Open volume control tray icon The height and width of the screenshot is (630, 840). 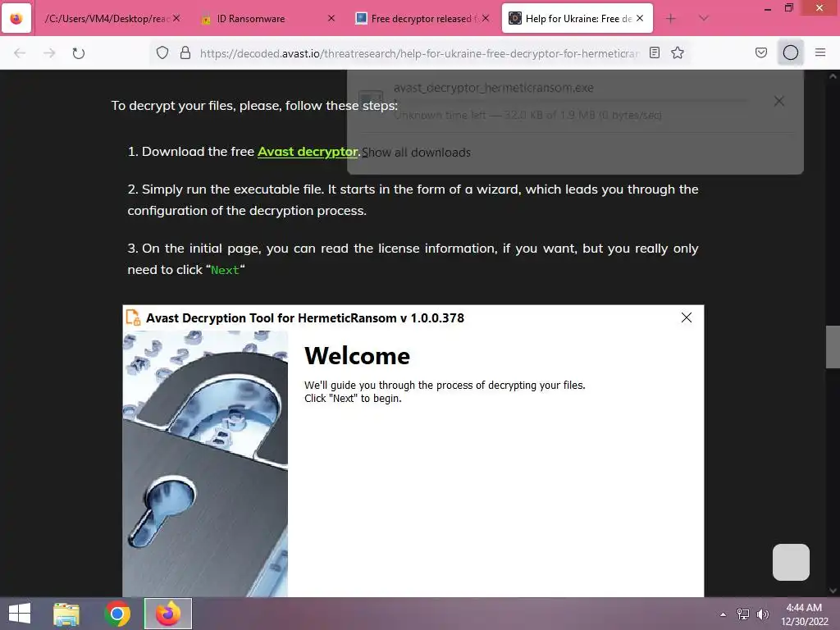763,614
